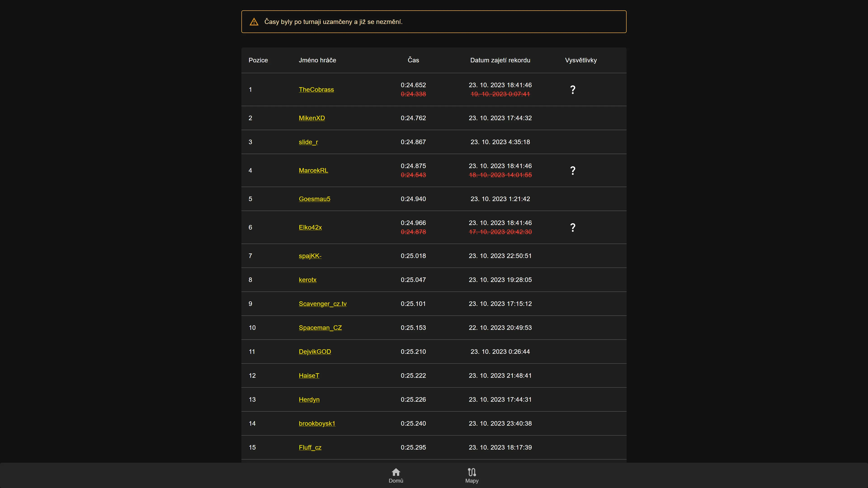Select the struck-through time 0:24.878
868x488 pixels.
click(413, 232)
